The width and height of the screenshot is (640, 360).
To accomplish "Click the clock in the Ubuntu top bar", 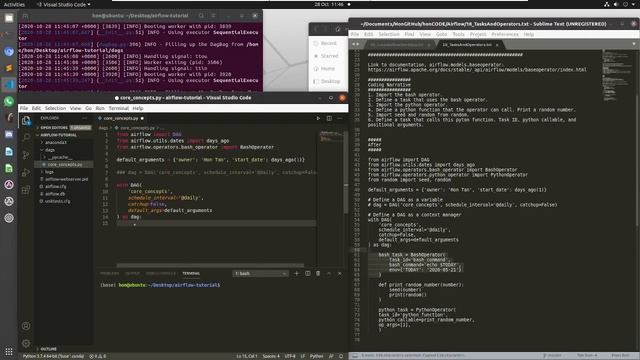I will click(329, 4).
